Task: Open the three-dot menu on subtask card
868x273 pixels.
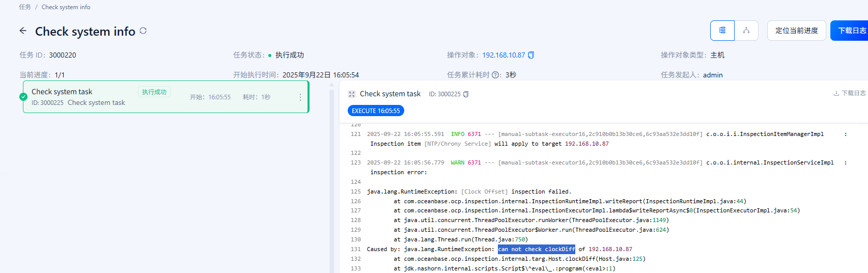Action: 300,97
